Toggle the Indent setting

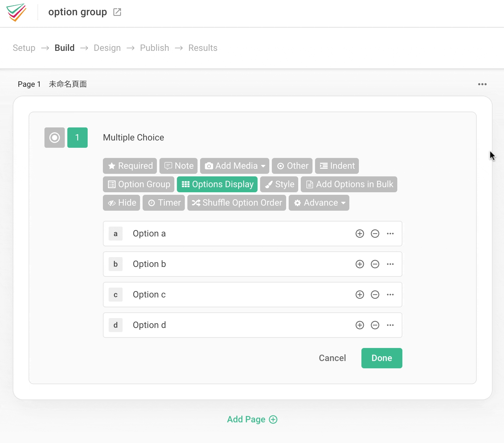(337, 166)
